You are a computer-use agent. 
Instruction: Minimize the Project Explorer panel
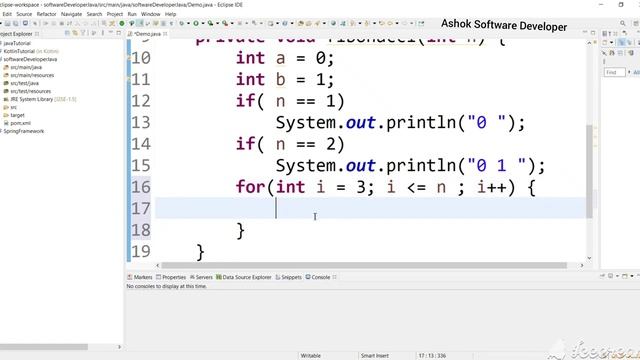[x=111, y=33]
